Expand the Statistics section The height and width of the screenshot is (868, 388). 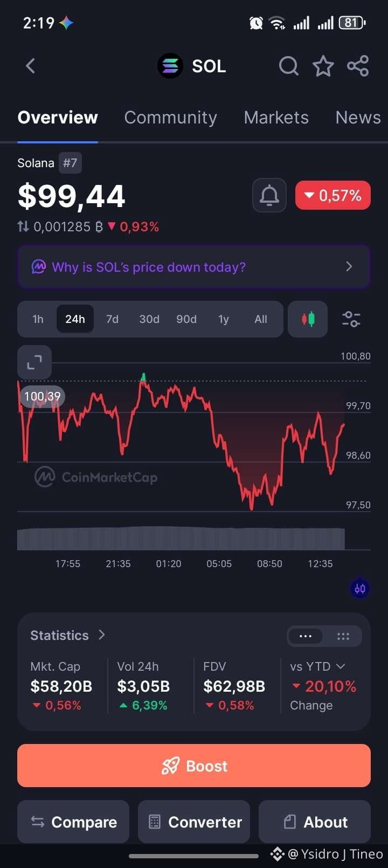pos(68,635)
